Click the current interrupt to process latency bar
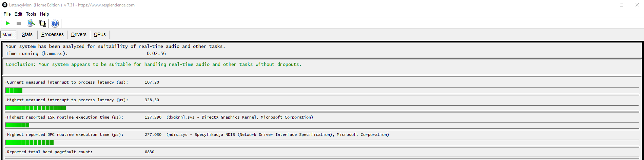Image resolution: width=644 pixels, height=160 pixels. [x=14, y=90]
